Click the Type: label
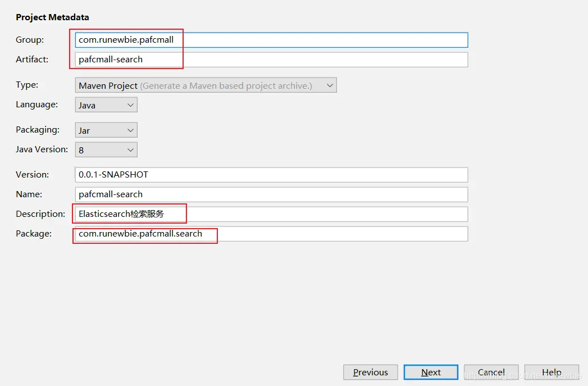 (27, 85)
